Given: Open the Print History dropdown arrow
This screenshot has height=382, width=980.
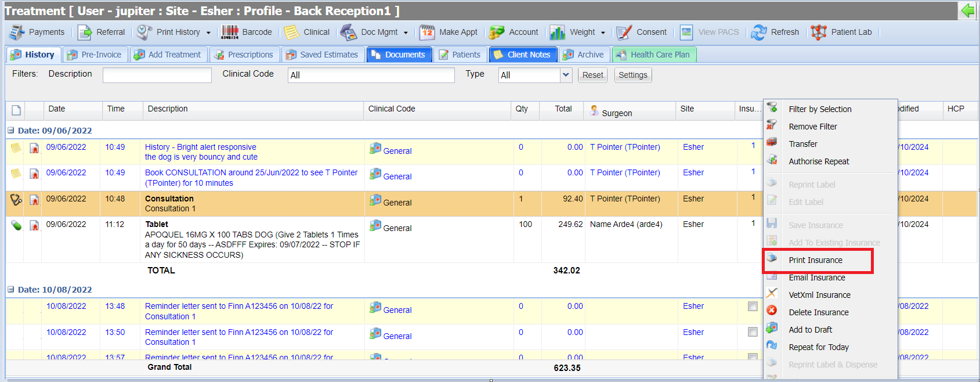Looking at the screenshot, I should [x=208, y=33].
